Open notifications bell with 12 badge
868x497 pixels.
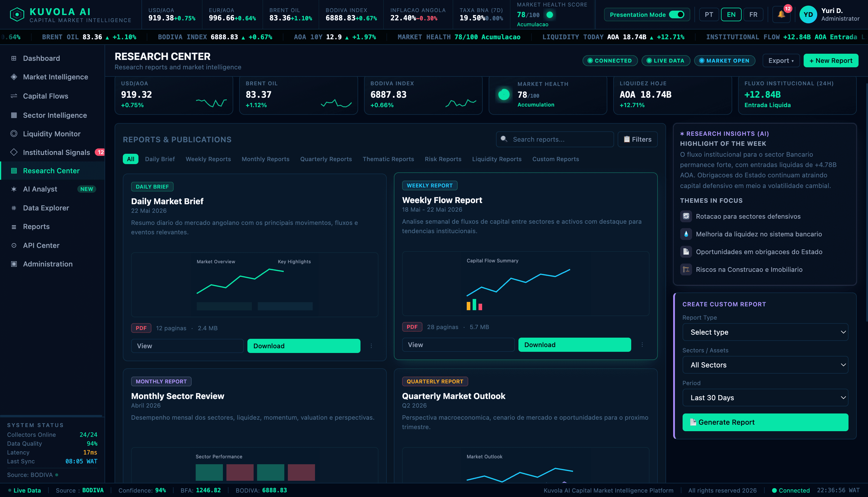click(781, 14)
